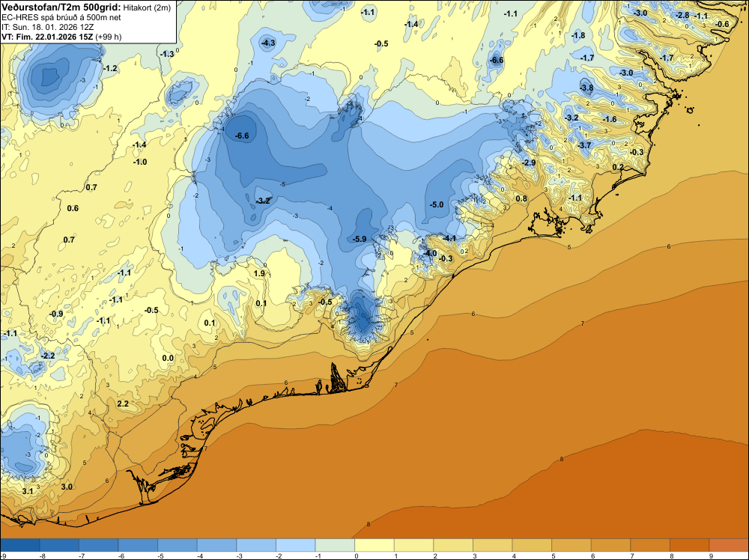
Task: Click the legend label '-9' on the scale
Action: point(3,556)
